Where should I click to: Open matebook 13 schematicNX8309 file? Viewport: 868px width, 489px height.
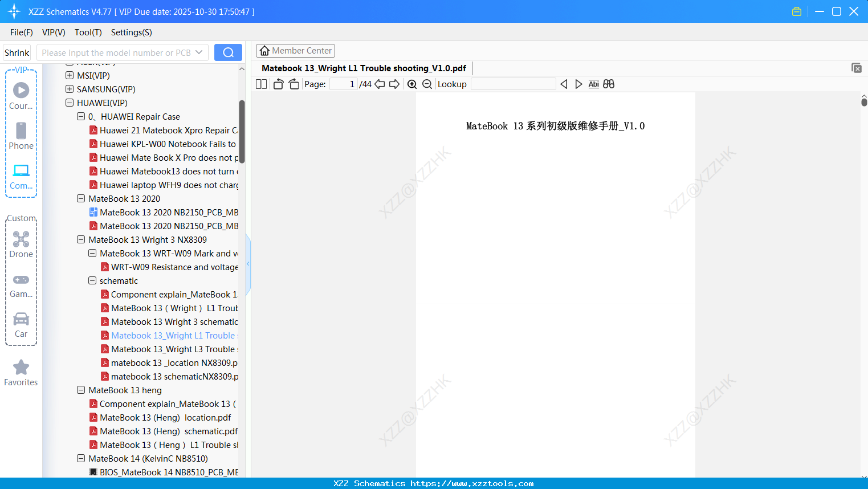pyautogui.click(x=170, y=376)
